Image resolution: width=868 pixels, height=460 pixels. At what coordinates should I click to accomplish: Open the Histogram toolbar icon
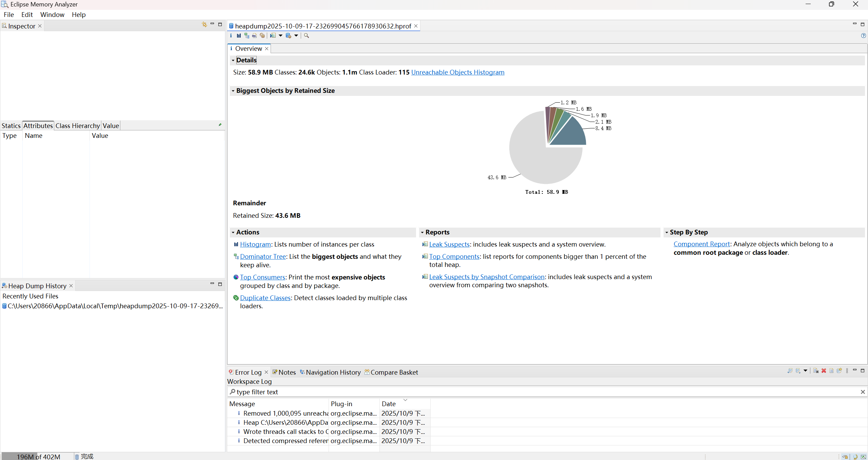(x=239, y=36)
